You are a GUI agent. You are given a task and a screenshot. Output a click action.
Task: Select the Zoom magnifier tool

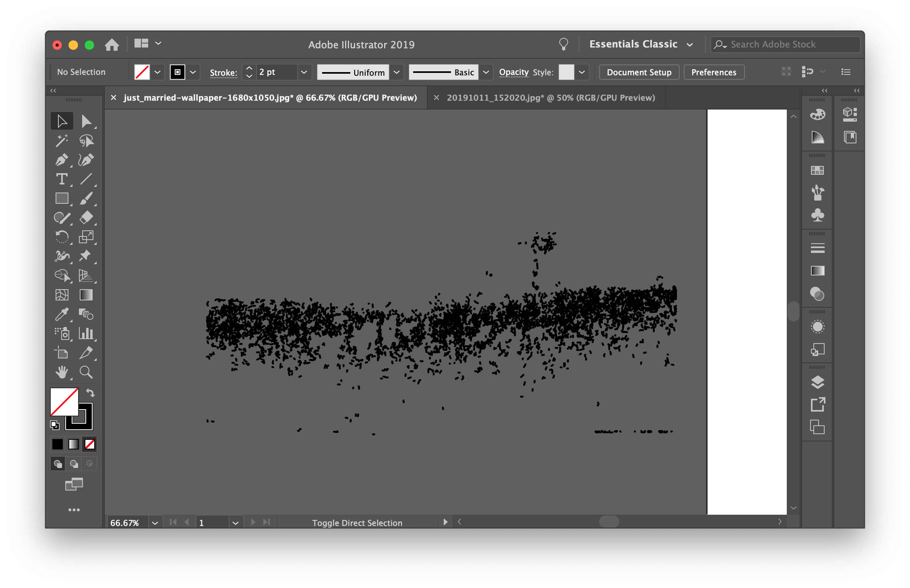coord(86,372)
